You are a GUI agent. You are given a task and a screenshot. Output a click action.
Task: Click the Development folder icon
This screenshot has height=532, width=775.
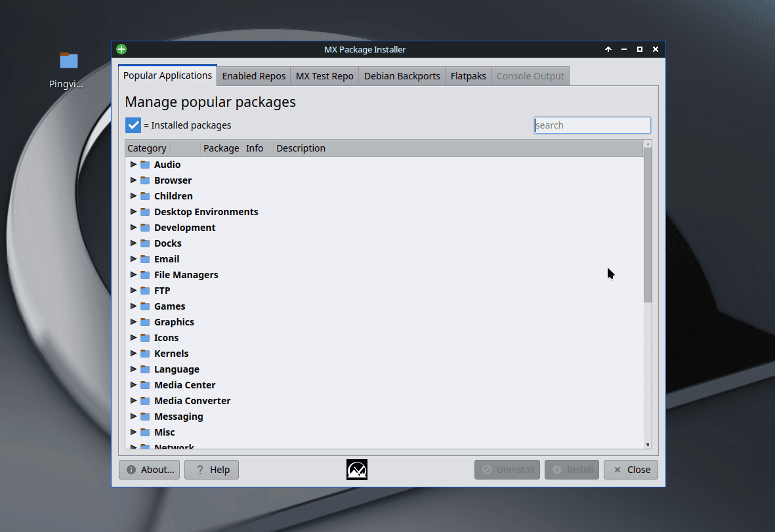pos(145,228)
